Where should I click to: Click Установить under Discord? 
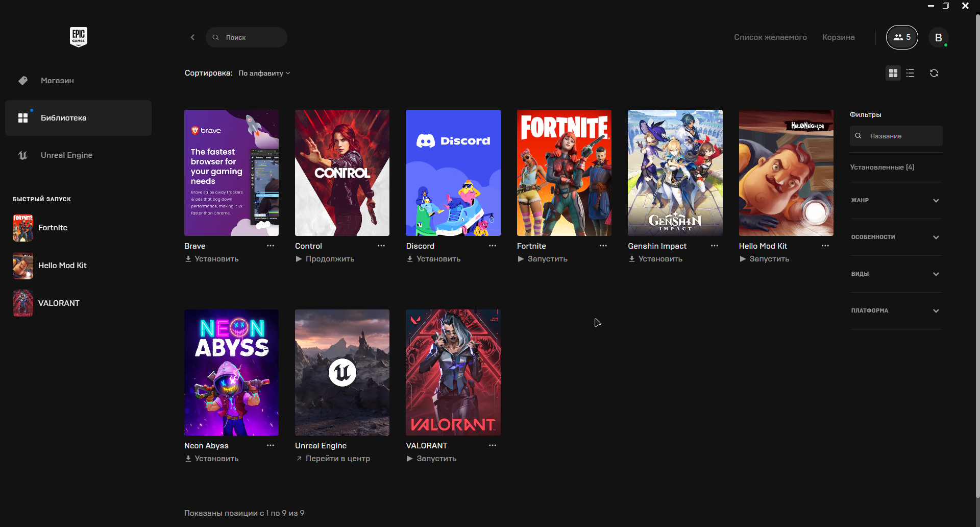tap(433, 259)
